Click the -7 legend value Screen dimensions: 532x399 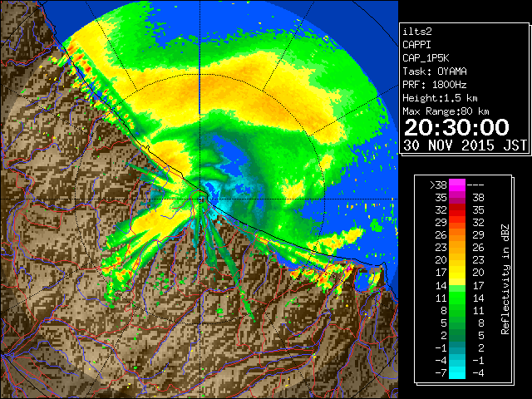pyautogui.click(x=441, y=373)
